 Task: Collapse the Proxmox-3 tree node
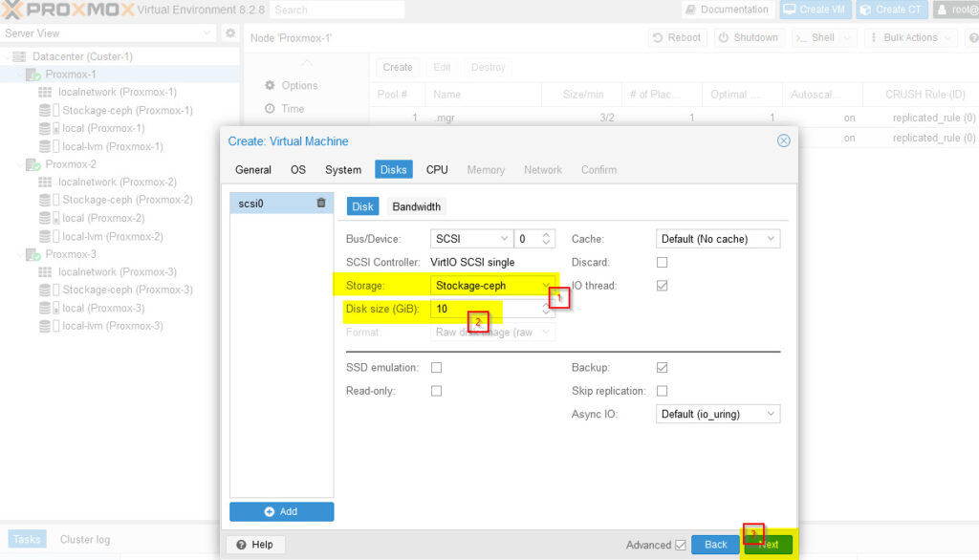pos(20,255)
